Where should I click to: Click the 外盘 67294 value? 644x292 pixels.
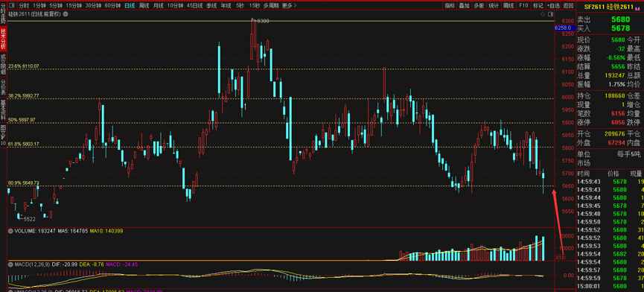[x=616, y=142]
